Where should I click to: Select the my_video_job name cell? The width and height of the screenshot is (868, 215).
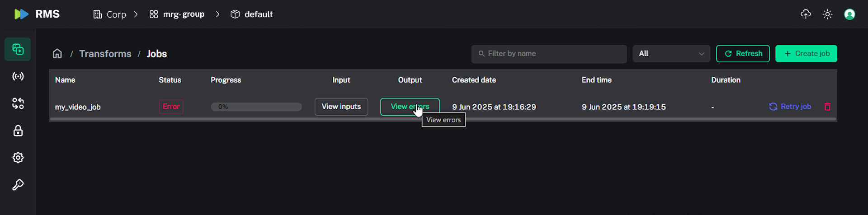click(x=78, y=107)
